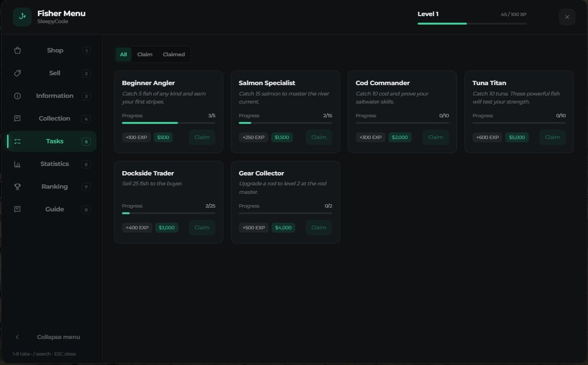Click the +100 EXP badge on Beginner Angler

click(137, 137)
